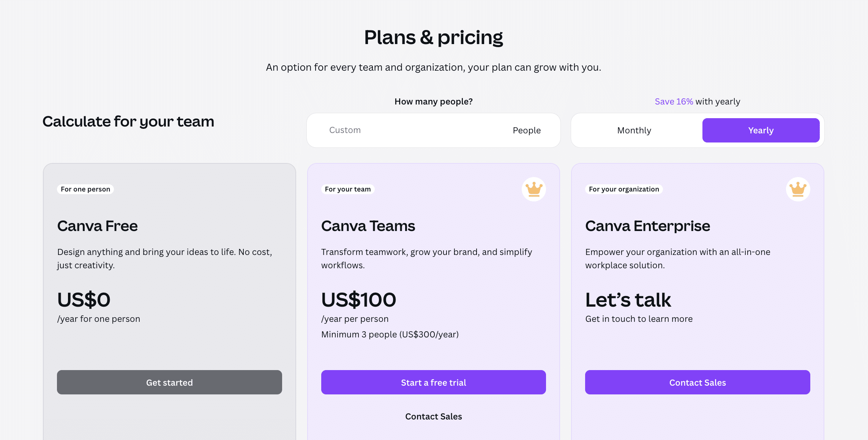Click 'Contact Sales' under the Teams trial button
This screenshot has height=440, width=868.
click(x=433, y=416)
